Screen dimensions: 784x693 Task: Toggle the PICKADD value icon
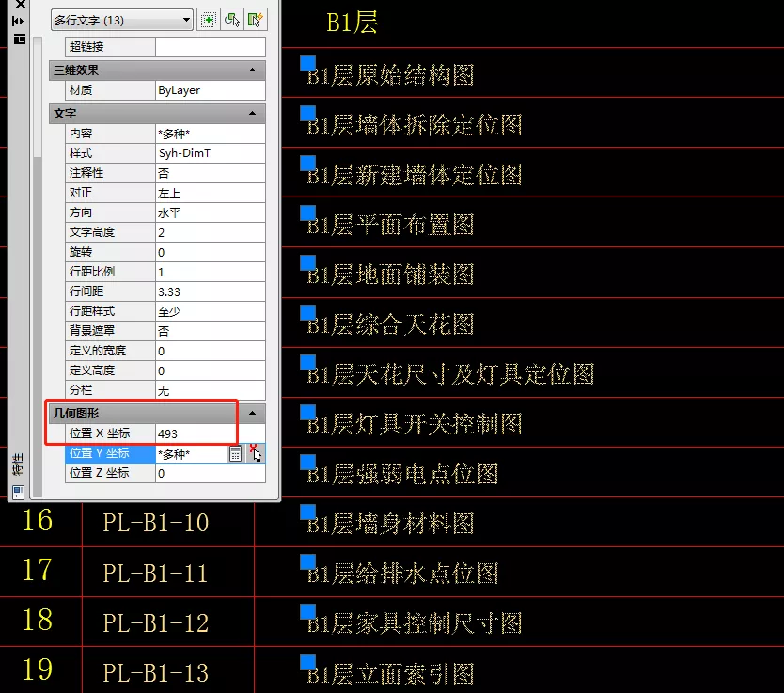[x=208, y=20]
